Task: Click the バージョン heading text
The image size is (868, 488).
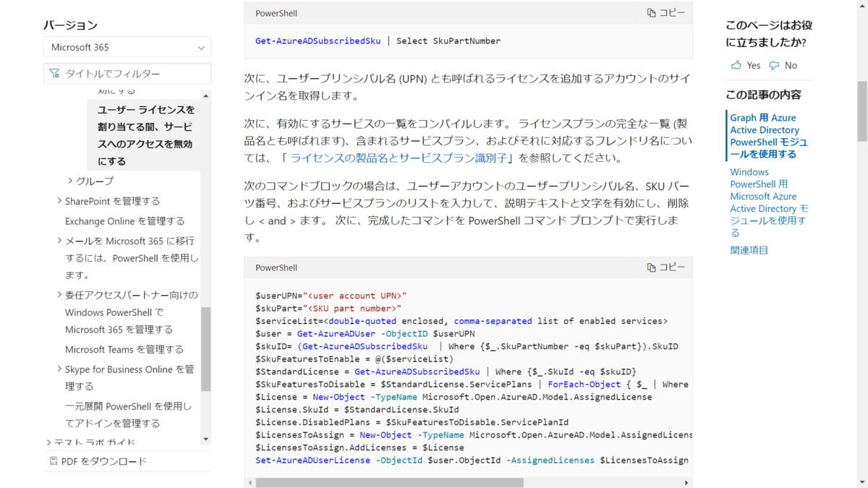Action: (70, 25)
